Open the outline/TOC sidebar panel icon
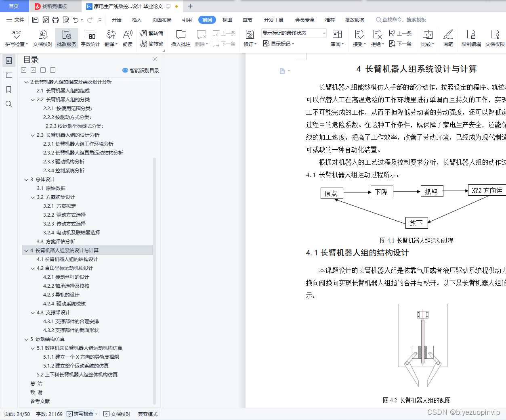Image resolution: width=506 pixels, height=420 pixels. coord(9,61)
